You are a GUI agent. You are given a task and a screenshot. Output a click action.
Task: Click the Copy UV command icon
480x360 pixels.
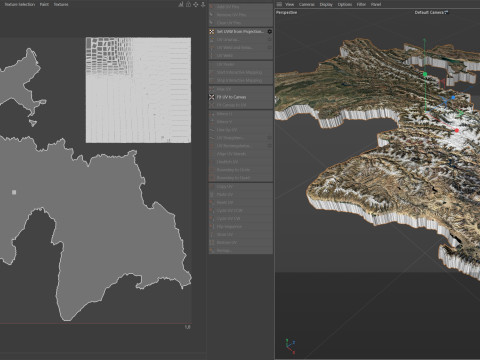click(211, 187)
